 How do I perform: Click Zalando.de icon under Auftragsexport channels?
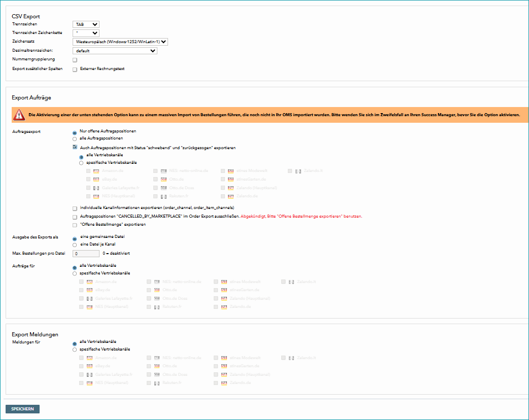pyautogui.click(x=231, y=196)
